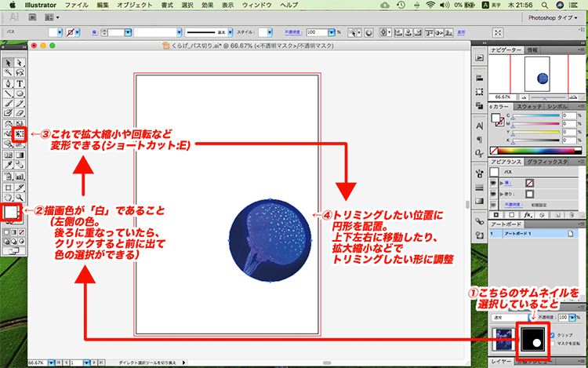Select the opacity mask thumbnail
Image resolution: width=588 pixels, height=368 pixels.
[x=534, y=339]
